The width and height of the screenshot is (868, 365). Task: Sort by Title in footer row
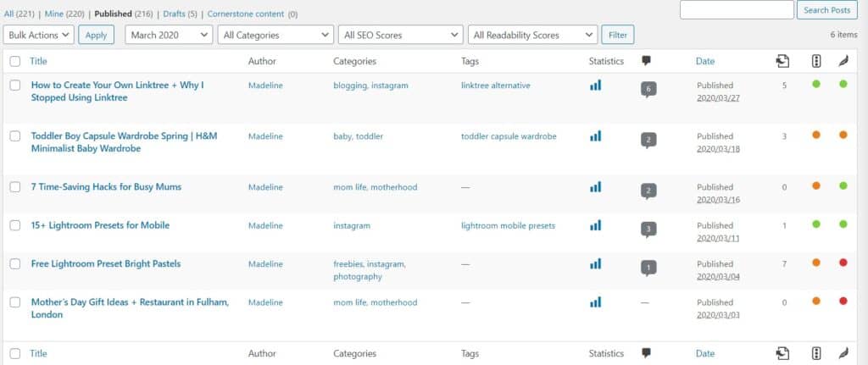point(38,353)
